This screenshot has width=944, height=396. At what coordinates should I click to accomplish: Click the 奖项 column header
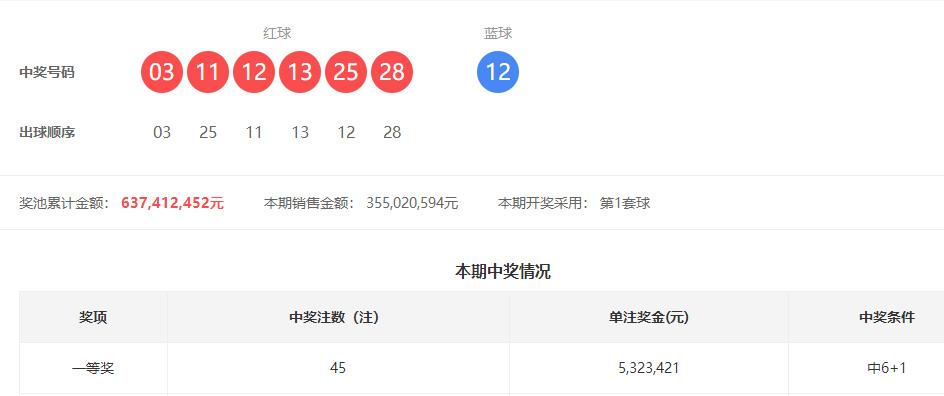pos(93,317)
